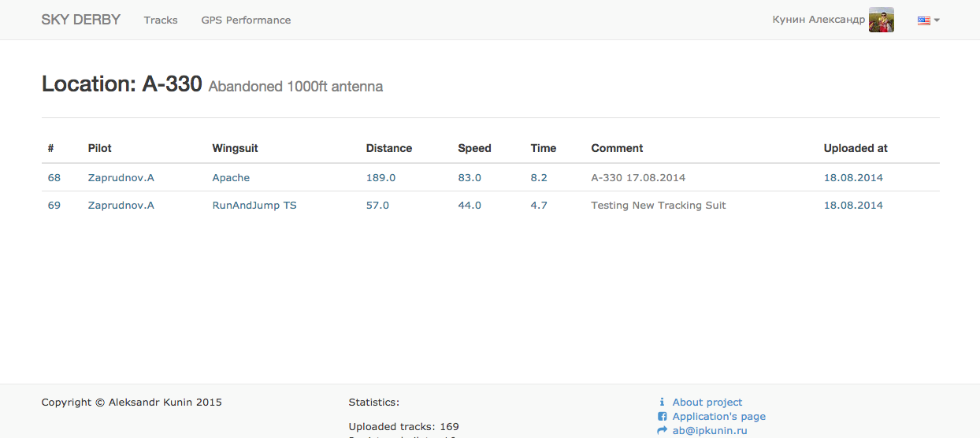
Task: Open the Кунин Александр profile link
Action: click(819, 20)
